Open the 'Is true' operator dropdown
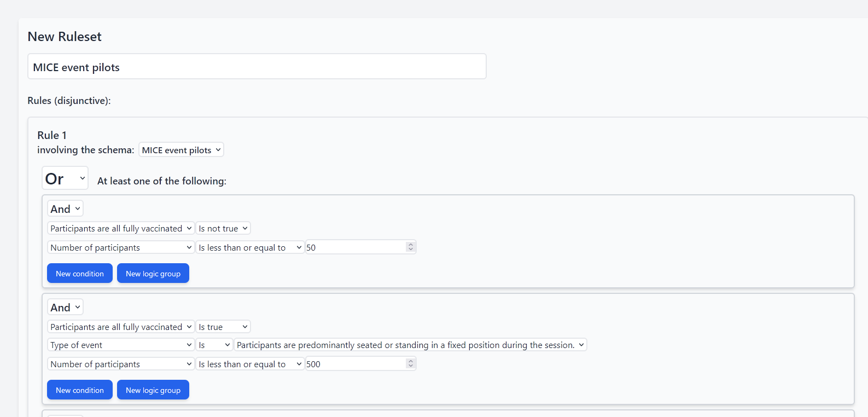 point(223,327)
